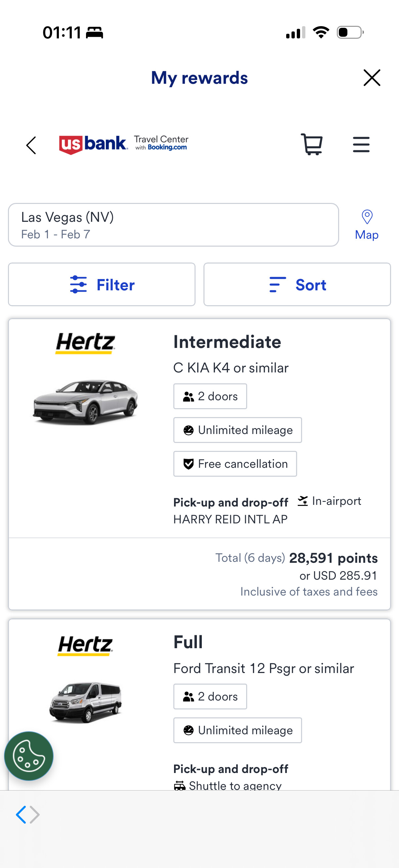Open the shopping cart icon

pyautogui.click(x=311, y=145)
